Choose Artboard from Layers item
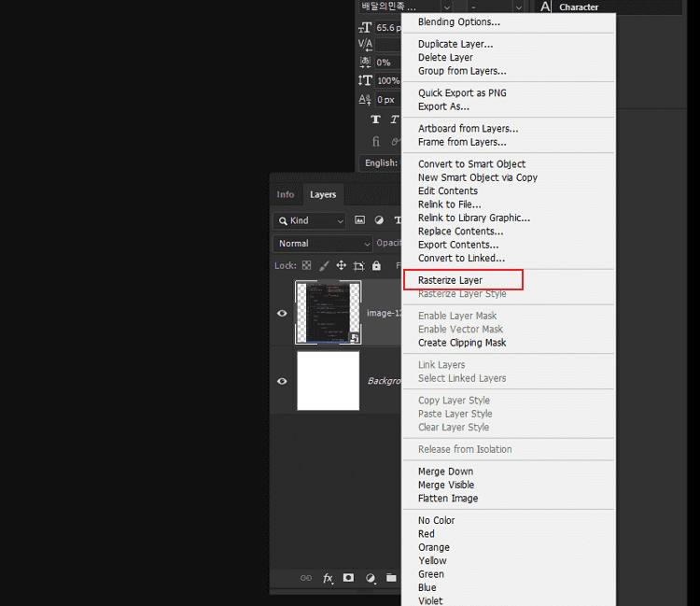The width and height of the screenshot is (700, 606). point(509,129)
